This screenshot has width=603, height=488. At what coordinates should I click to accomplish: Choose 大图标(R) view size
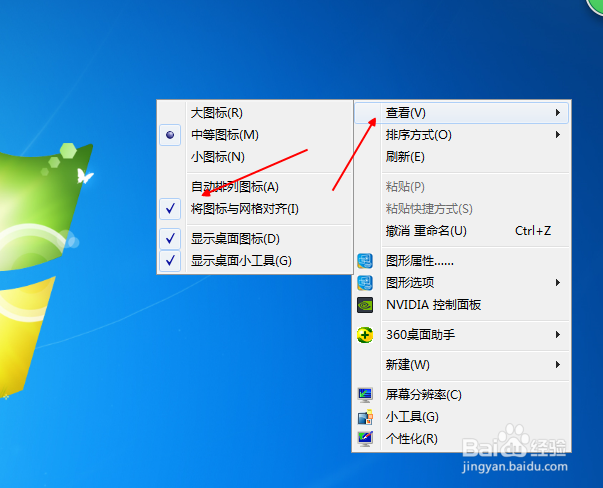coord(255,113)
